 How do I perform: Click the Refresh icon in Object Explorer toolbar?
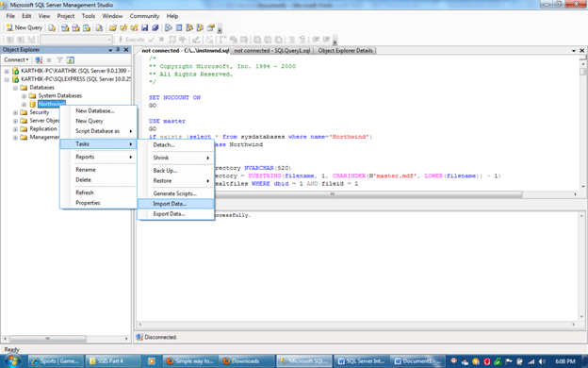[x=70, y=60]
